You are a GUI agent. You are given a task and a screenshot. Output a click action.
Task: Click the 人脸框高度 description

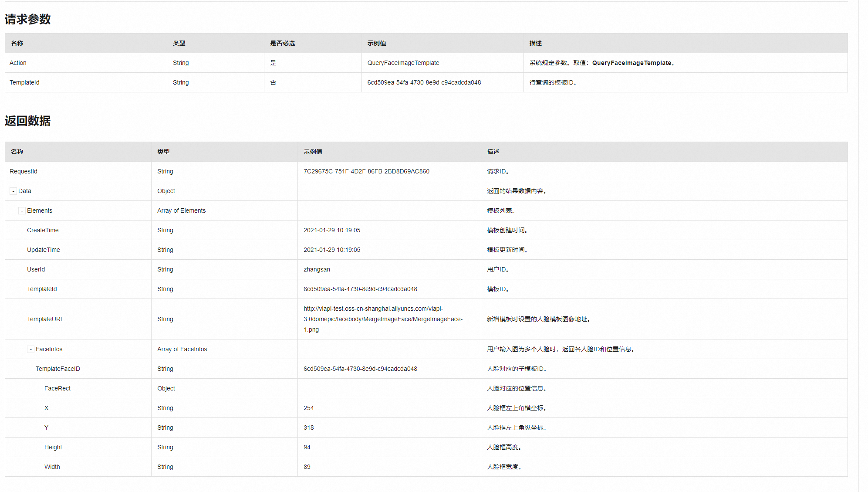pyautogui.click(x=504, y=447)
